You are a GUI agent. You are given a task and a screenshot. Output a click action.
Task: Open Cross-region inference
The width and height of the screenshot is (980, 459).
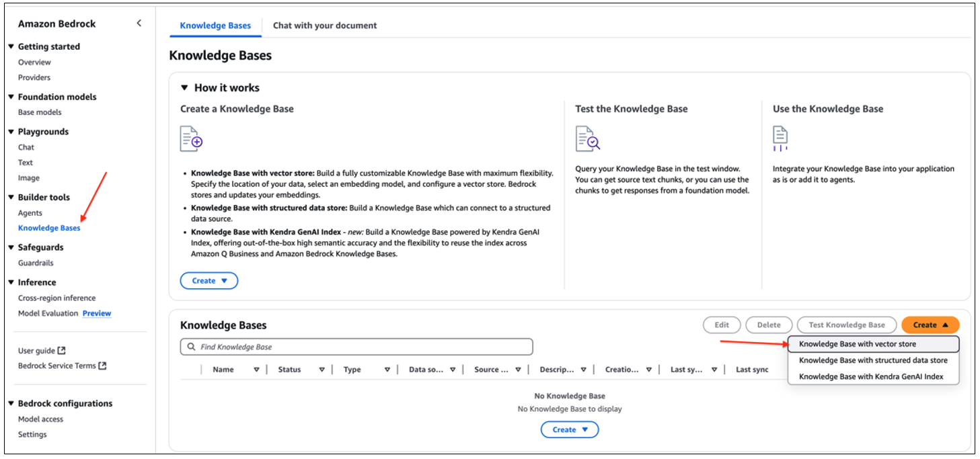pyautogui.click(x=57, y=298)
